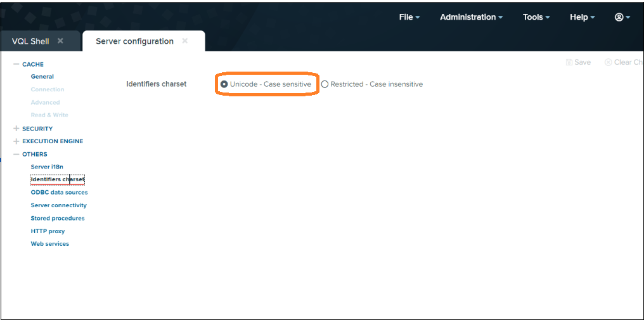Select Restricted - Case insensitive option
The image size is (644, 320).
(x=325, y=84)
